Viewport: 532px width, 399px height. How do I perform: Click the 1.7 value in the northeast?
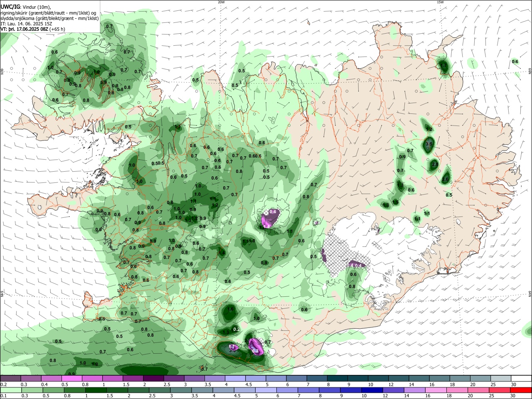443,66
